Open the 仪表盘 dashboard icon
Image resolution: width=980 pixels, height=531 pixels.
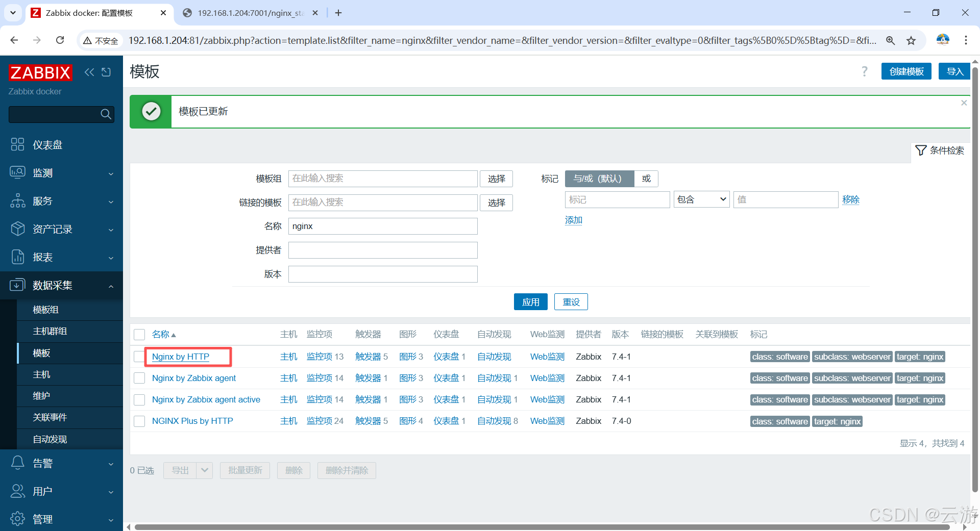[17, 144]
